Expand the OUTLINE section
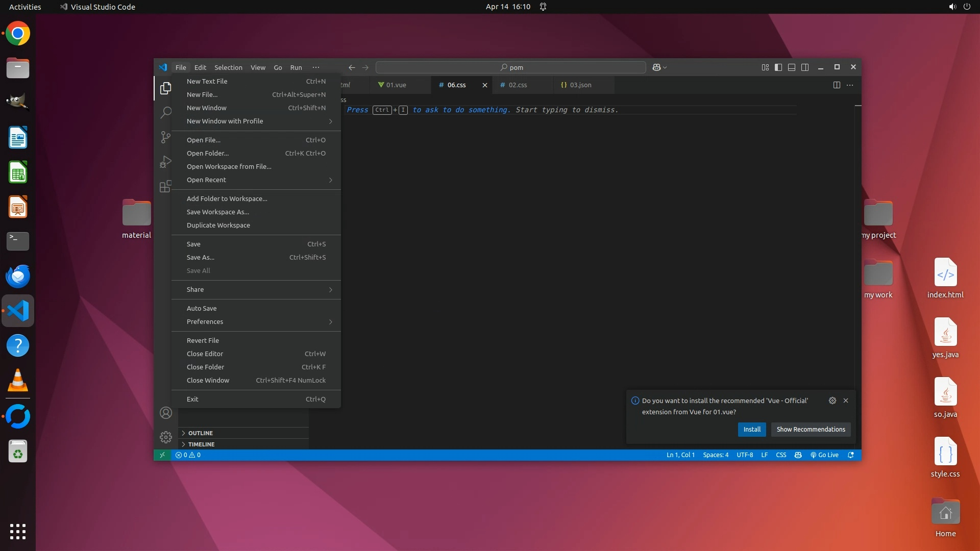 coord(200,433)
